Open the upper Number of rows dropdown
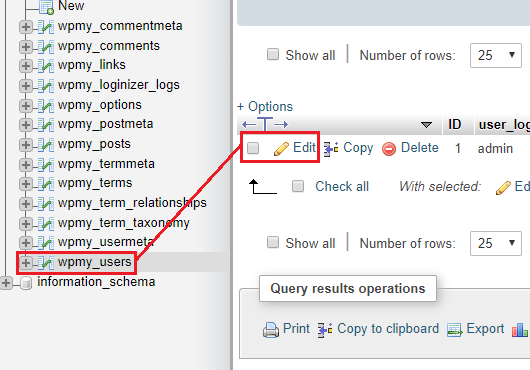 click(x=496, y=55)
